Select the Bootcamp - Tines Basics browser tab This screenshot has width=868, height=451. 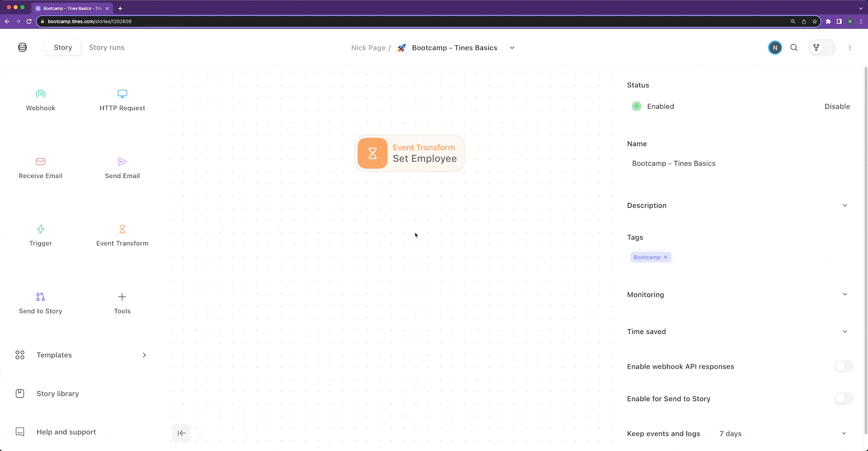(x=72, y=8)
